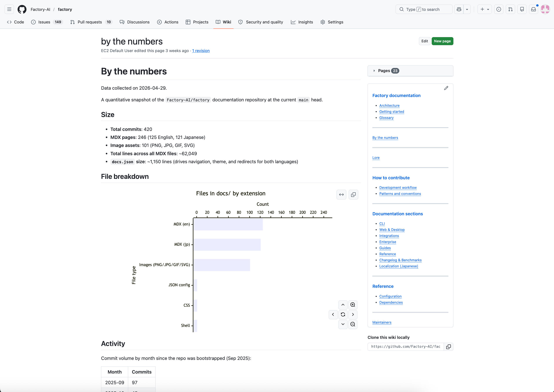
Task: Open the Getting started page
Action: [391, 112]
